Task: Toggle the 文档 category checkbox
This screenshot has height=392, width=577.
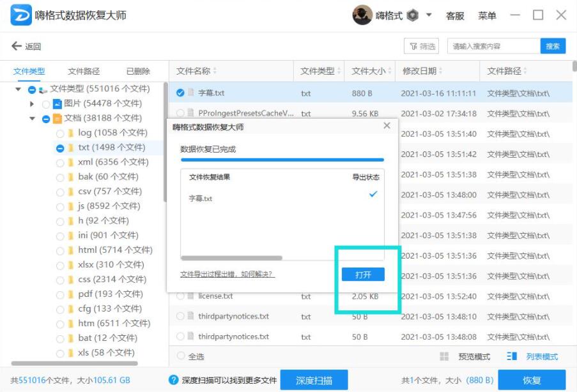Action: (x=46, y=119)
